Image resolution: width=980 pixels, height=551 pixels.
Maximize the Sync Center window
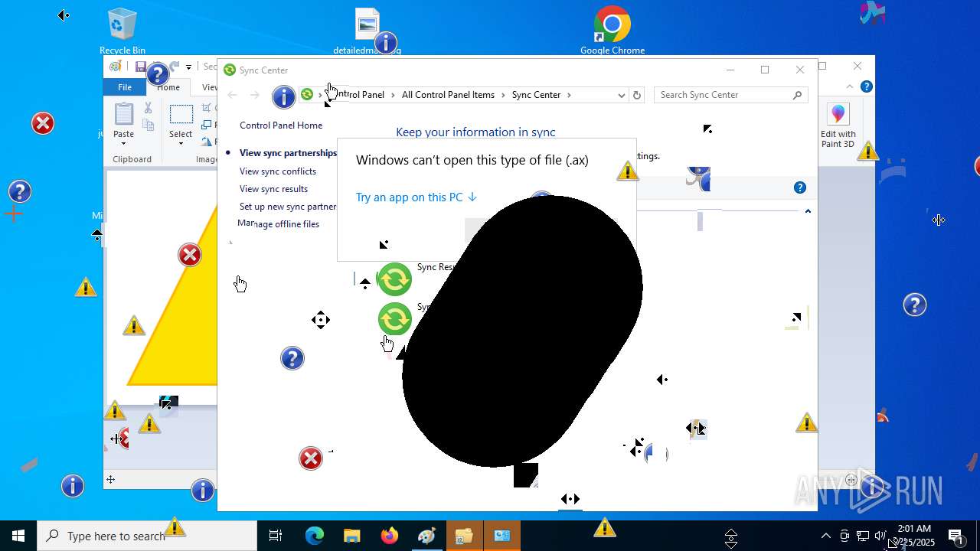pyautogui.click(x=764, y=70)
